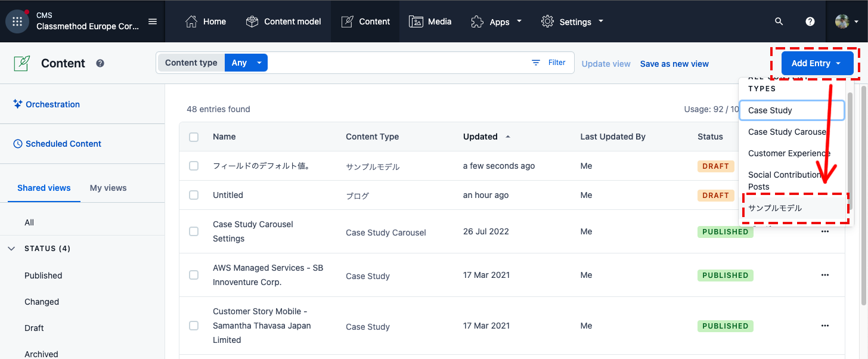The width and height of the screenshot is (868, 359).
Task: Click the Save as new view link
Action: tap(674, 63)
